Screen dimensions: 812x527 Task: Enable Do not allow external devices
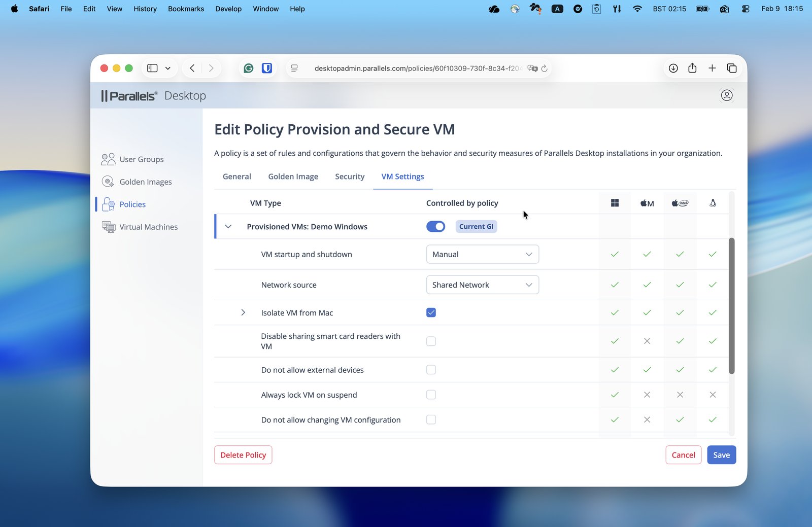pos(431,370)
